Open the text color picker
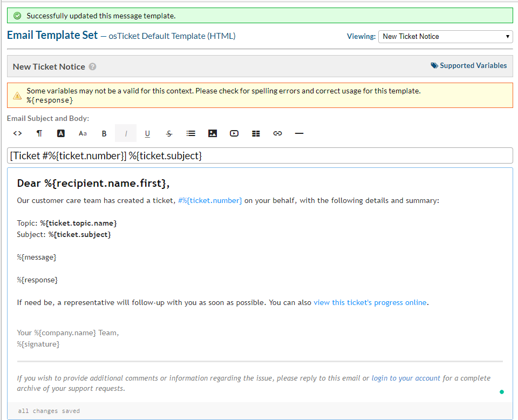The width and height of the screenshot is (518, 420). pyautogui.click(x=61, y=133)
